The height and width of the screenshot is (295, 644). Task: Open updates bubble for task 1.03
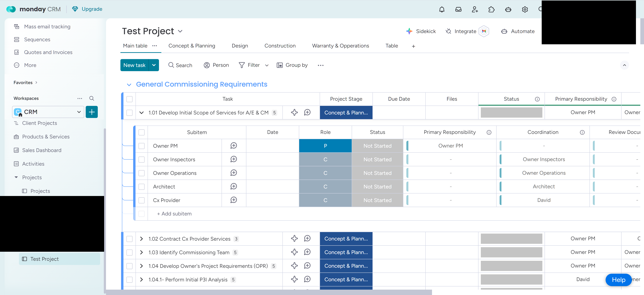[307, 252]
